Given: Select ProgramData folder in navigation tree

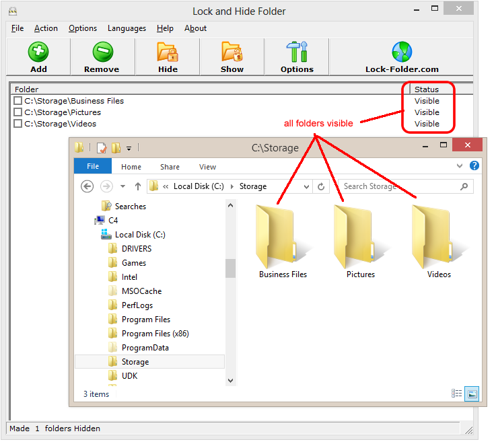Looking at the screenshot, I should [x=145, y=348].
